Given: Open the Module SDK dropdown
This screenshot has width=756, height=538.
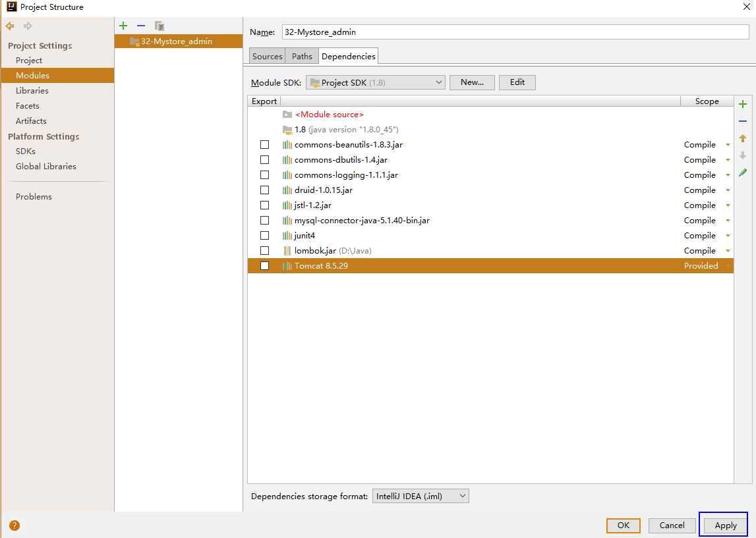Looking at the screenshot, I should 375,82.
